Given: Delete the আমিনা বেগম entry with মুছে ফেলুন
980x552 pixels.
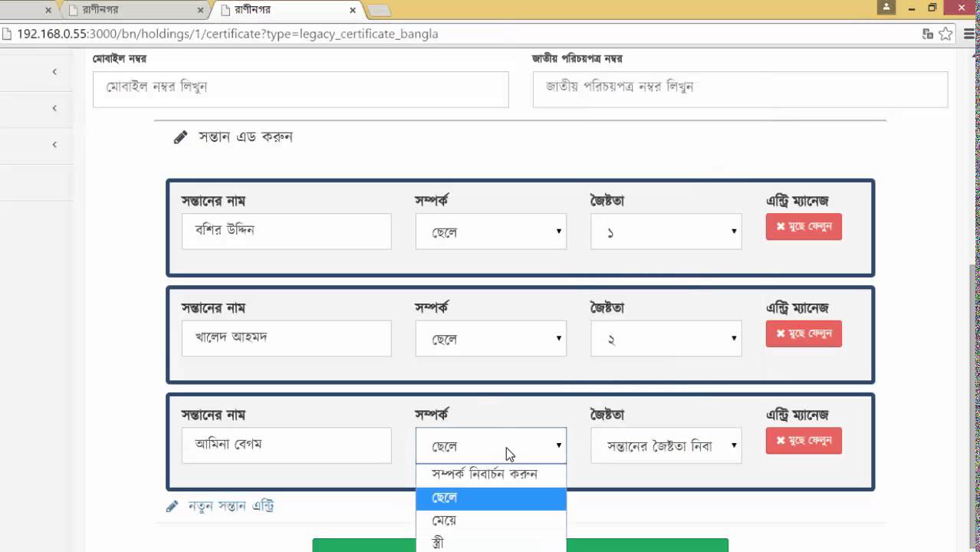Looking at the screenshot, I should [804, 441].
